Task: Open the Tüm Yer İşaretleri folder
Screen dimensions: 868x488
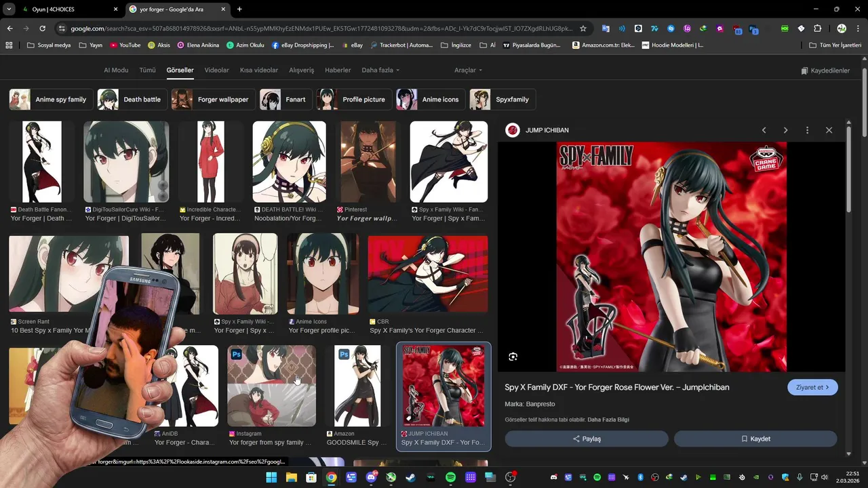Action: (x=835, y=45)
